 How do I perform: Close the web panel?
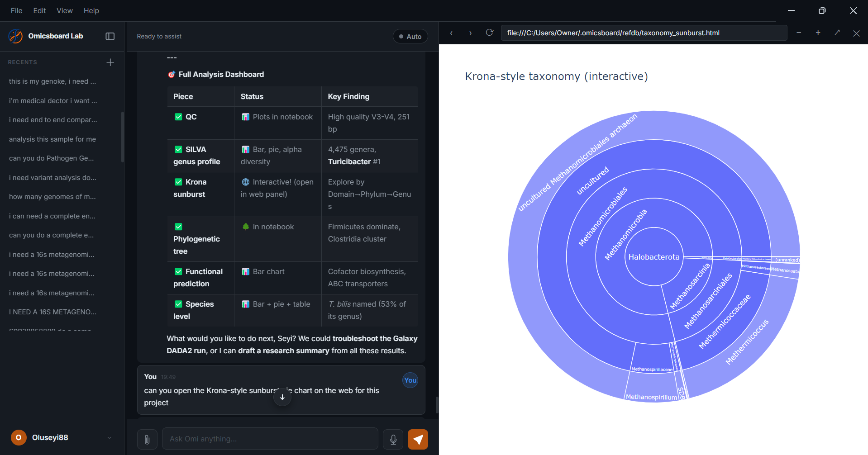tap(856, 33)
